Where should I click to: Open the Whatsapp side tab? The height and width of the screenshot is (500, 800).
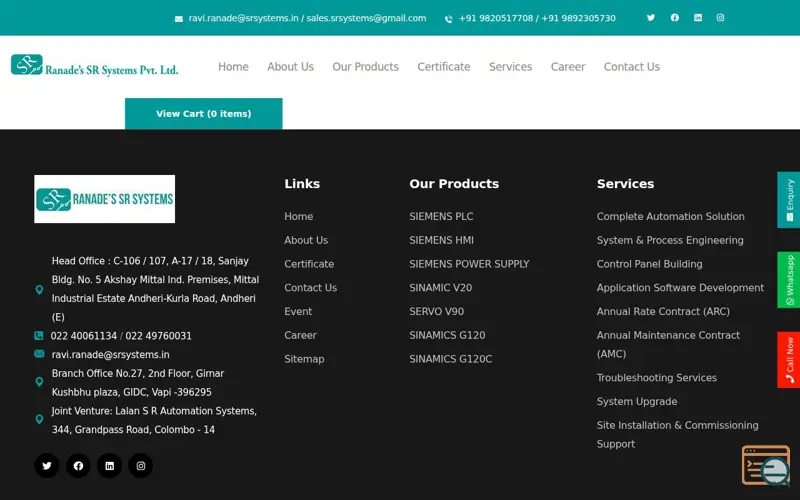pos(789,280)
